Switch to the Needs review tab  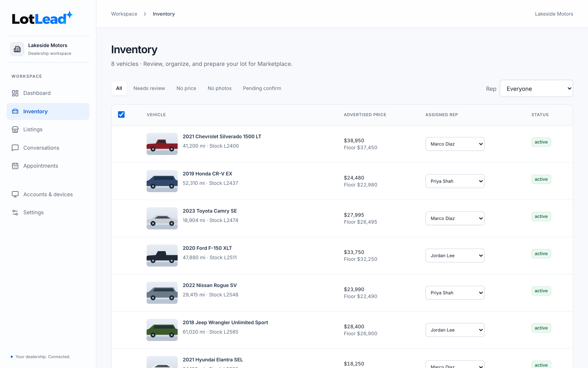click(x=149, y=88)
